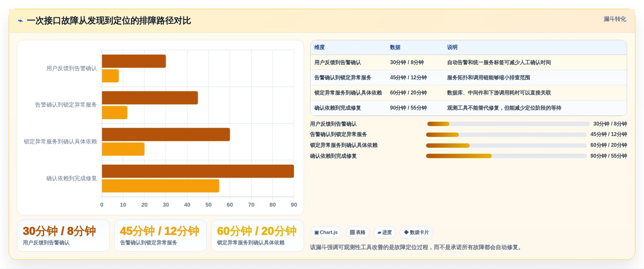The height and width of the screenshot is (269, 644).
Task: Click table cell 90分钟 / 55分钟
Action: (408, 108)
